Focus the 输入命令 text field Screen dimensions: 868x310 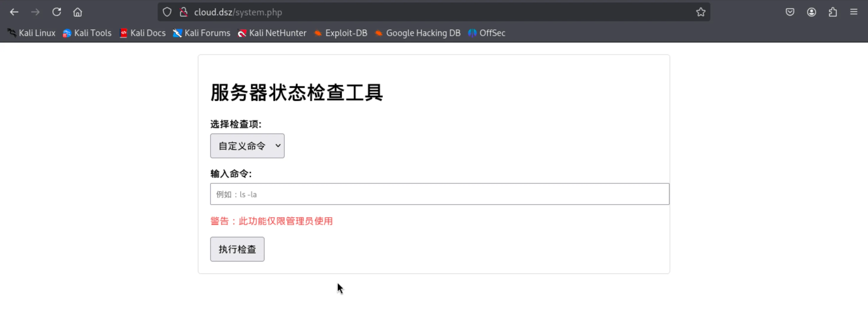[439, 194]
